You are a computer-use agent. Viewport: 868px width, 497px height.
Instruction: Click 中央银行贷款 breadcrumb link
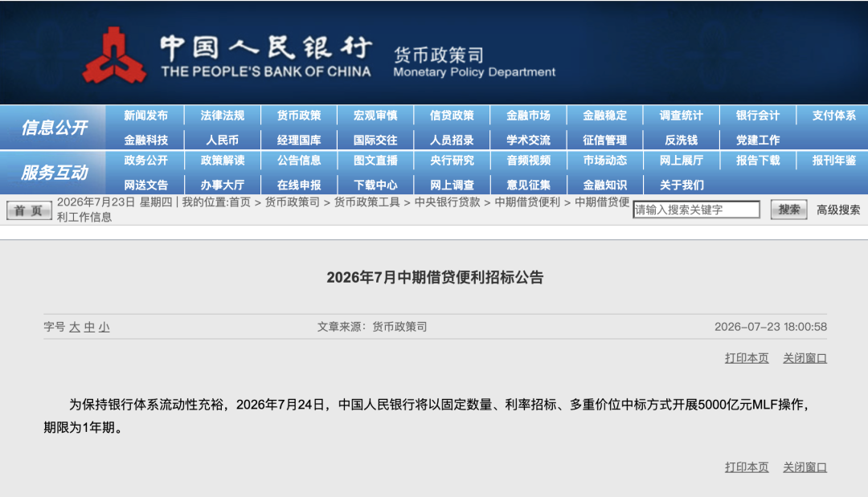click(x=448, y=202)
